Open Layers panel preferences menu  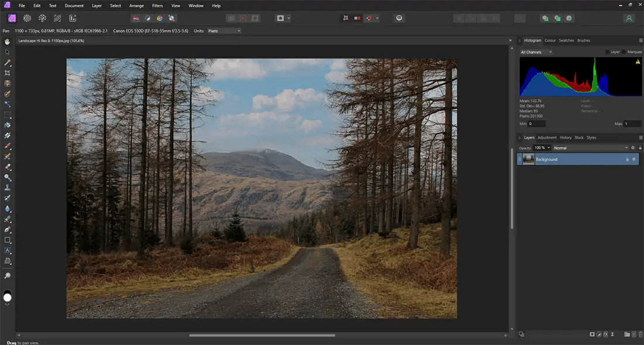[640, 138]
